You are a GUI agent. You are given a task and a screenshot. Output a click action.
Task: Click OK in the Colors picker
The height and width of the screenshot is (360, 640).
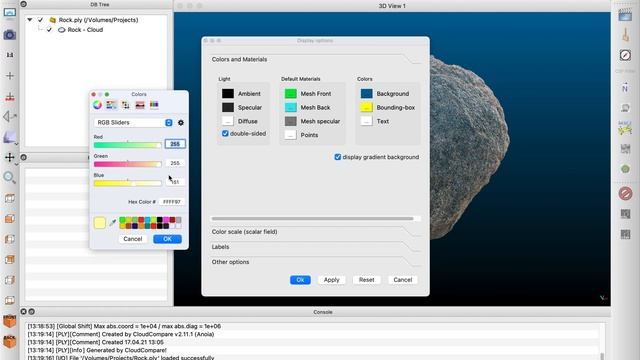(167, 239)
